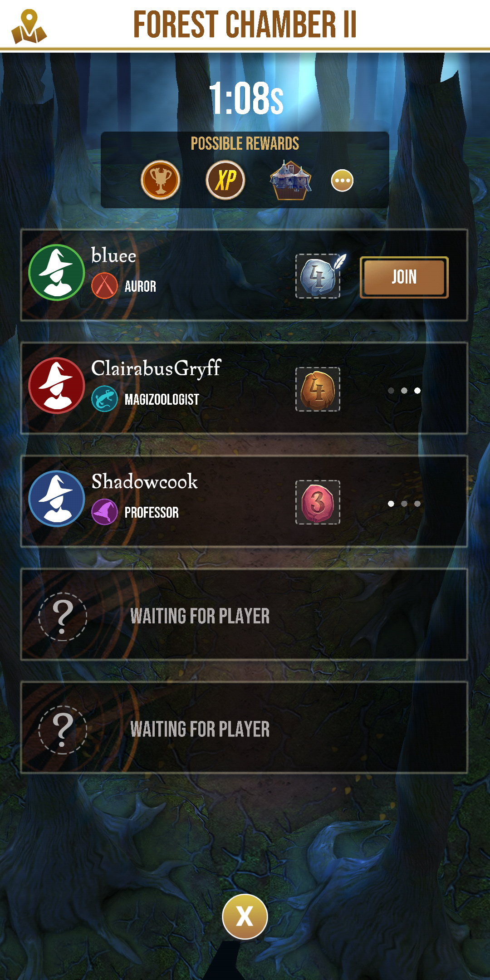This screenshot has width=490, height=980.
Task: Tap ClairabusGryff's loading dots indicator
Action: pyautogui.click(x=404, y=391)
